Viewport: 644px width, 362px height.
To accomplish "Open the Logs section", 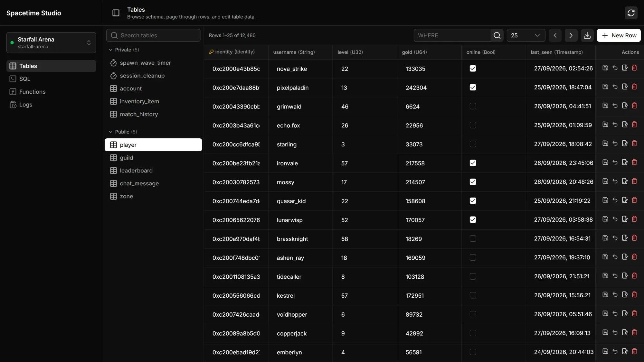I will point(51,105).
